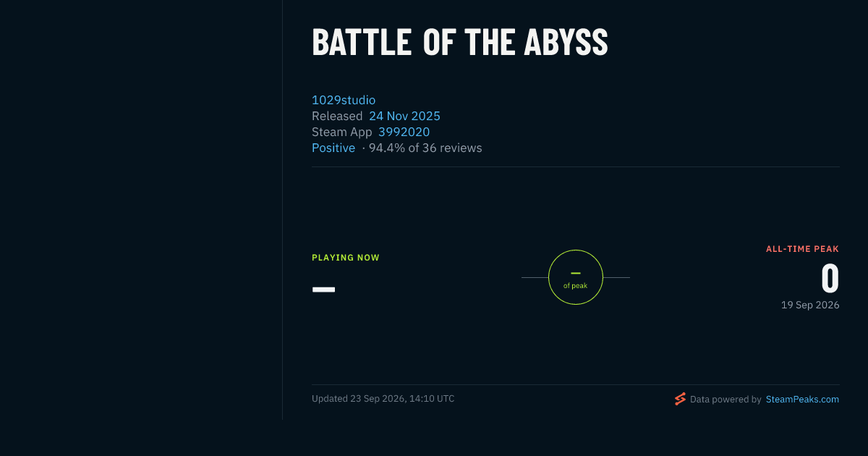Click the 19 Sep 2026 peak date
Image resolution: width=868 pixels, height=456 pixels.
pos(810,305)
